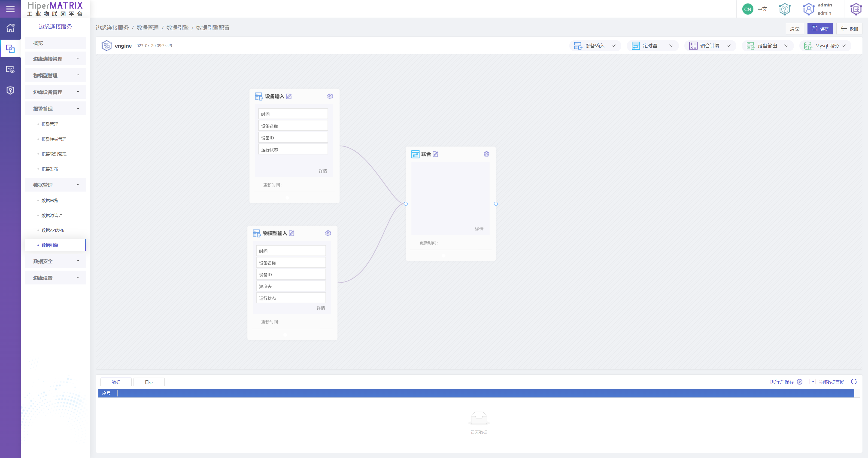Open 详情 link in 联合 node

pos(479,229)
